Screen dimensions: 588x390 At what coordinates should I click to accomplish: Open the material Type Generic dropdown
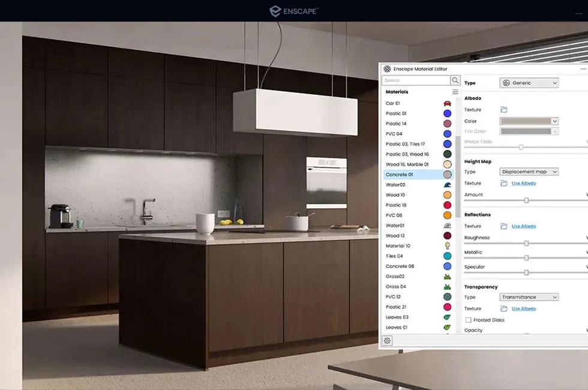tap(529, 83)
